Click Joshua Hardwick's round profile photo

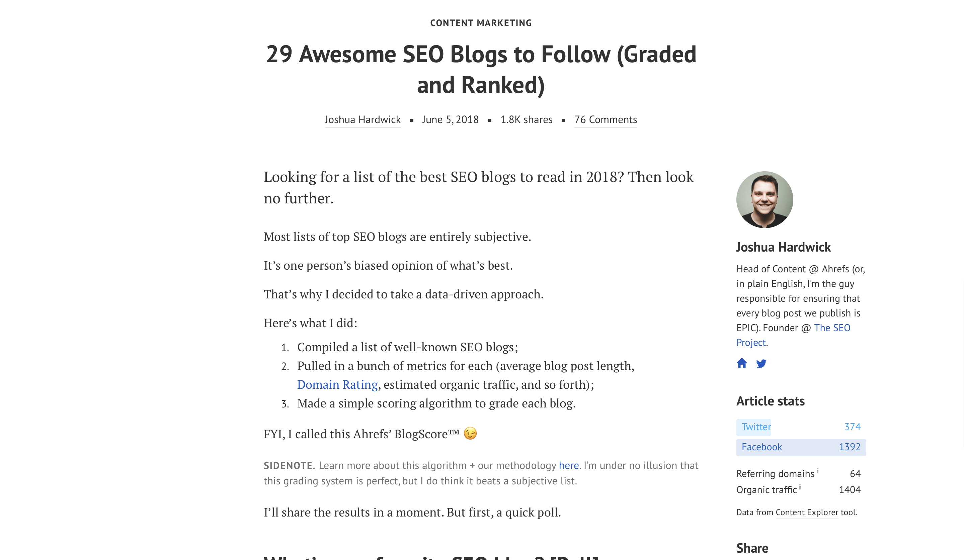tap(765, 199)
